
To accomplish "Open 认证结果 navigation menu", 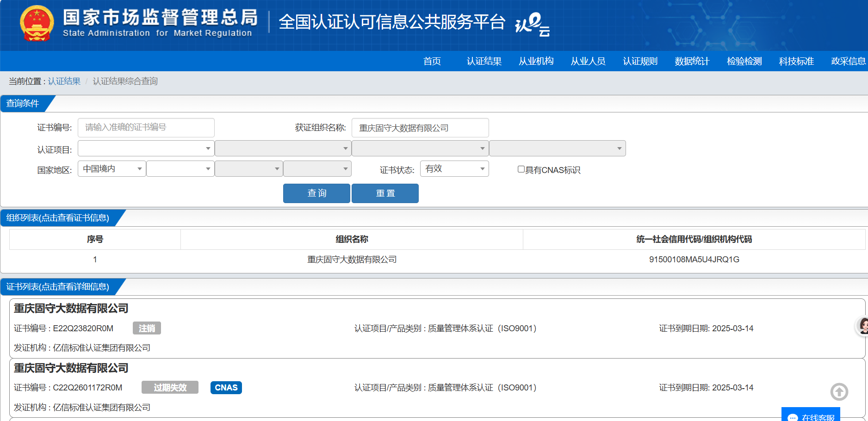I will coord(484,61).
